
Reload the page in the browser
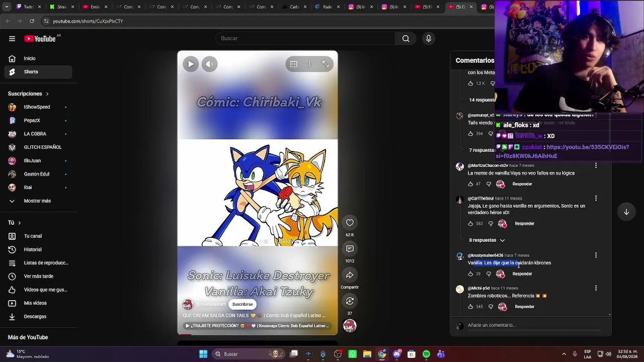pos(32,21)
